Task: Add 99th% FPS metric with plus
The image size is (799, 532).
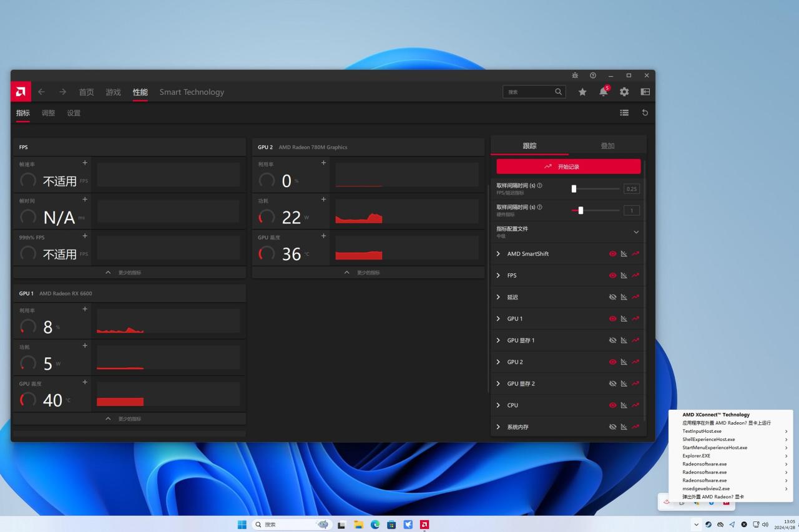Action: 85,236
